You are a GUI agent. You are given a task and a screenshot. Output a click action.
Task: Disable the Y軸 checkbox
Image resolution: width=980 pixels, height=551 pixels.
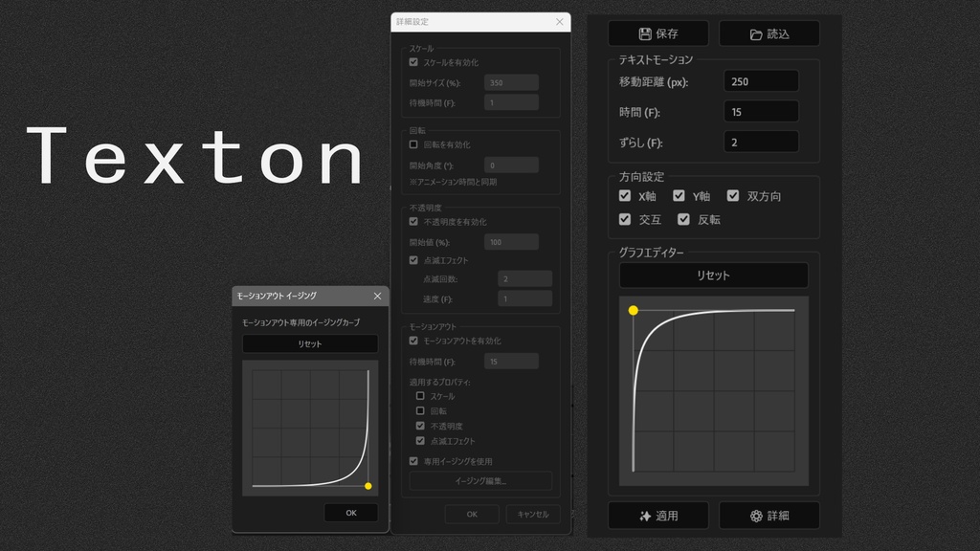point(679,195)
